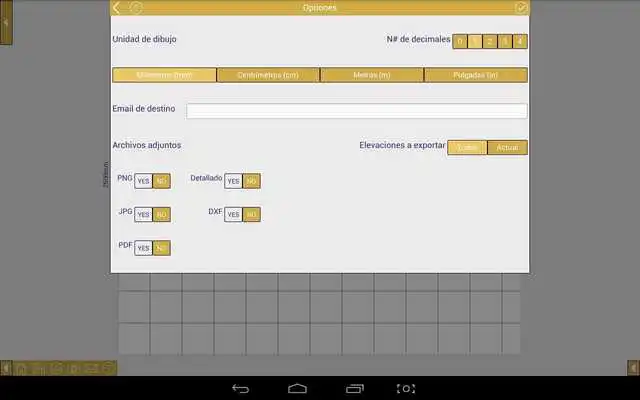Tap the screenshot capture icon in navigation bar
The width and height of the screenshot is (640, 400).
406,388
